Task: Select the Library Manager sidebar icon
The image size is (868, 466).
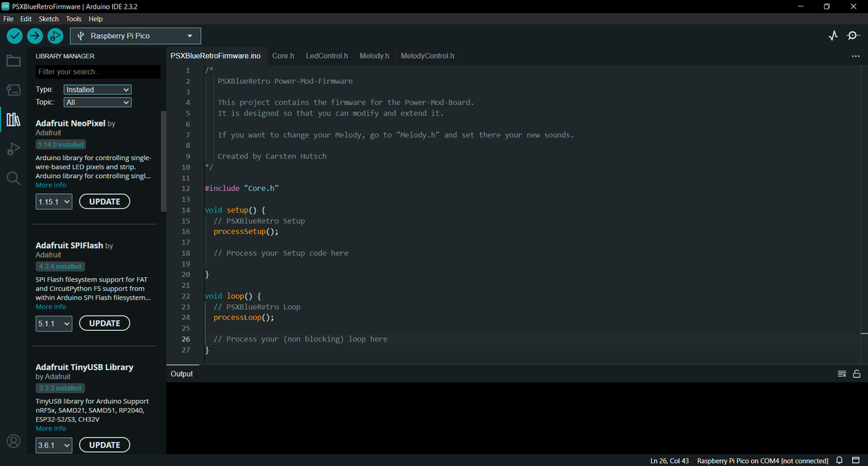Action: point(13,119)
